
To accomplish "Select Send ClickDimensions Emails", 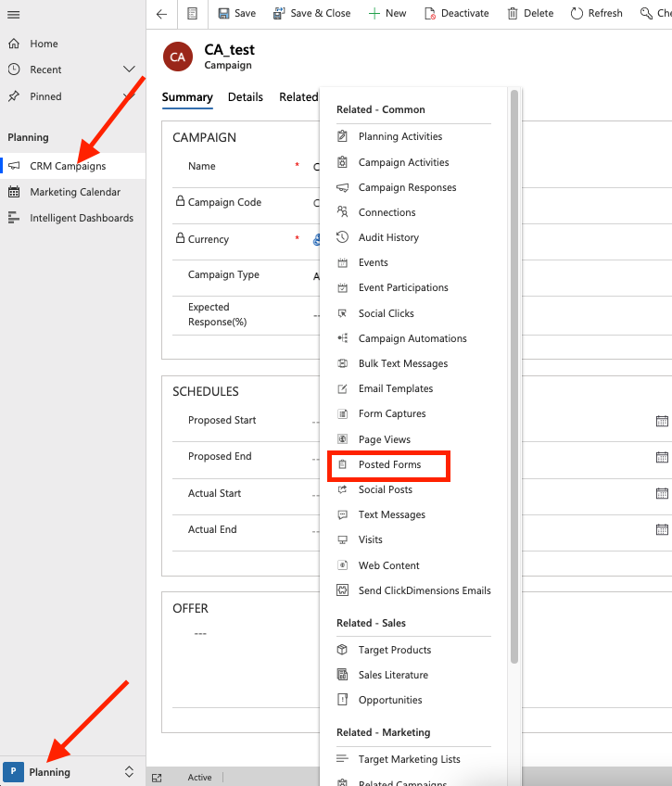I will pos(424,590).
